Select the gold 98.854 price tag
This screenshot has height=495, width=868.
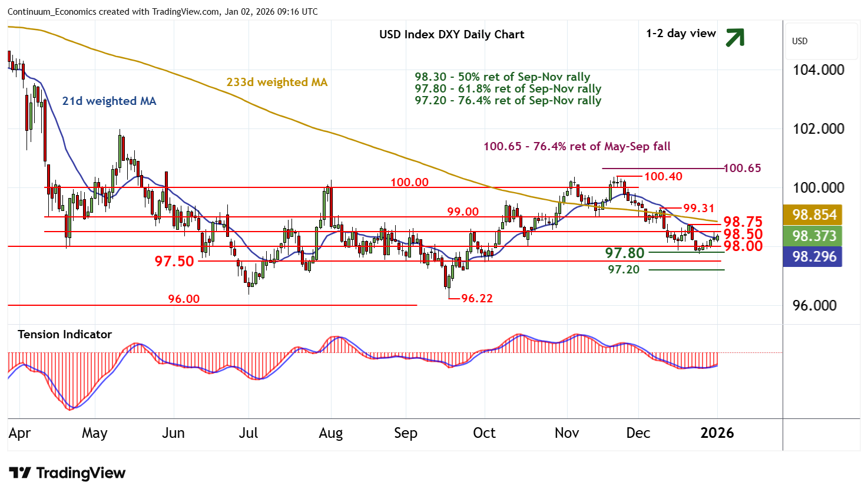[814, 214]
